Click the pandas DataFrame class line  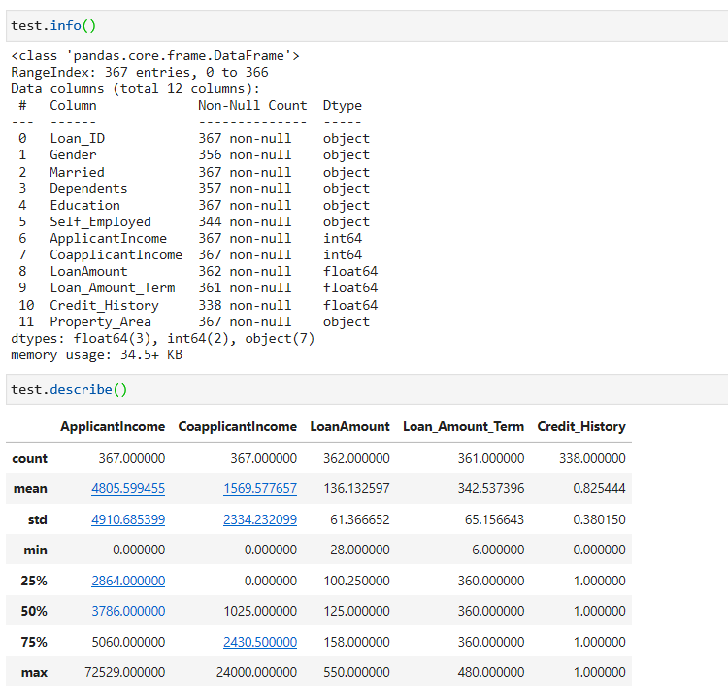coord(155,55)
